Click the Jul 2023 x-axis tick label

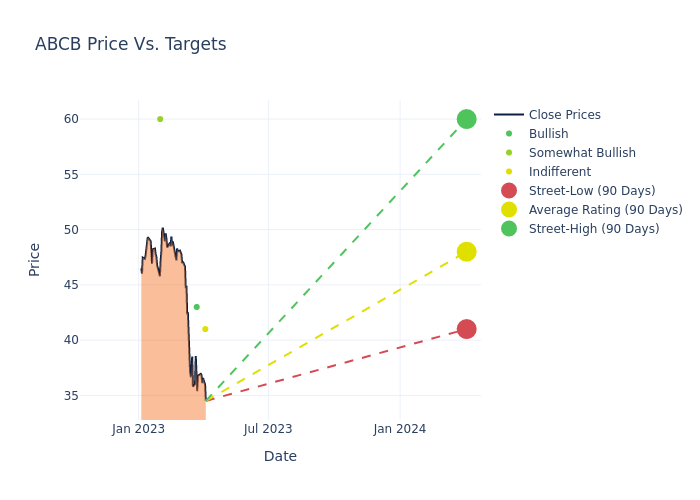click(x=268, y=429)
